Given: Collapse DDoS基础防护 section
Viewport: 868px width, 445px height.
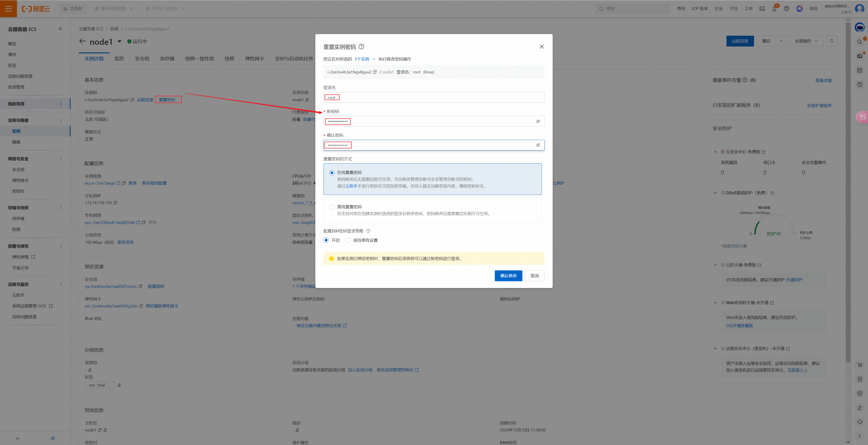Looking at the screenshot, I should point(715,193).
